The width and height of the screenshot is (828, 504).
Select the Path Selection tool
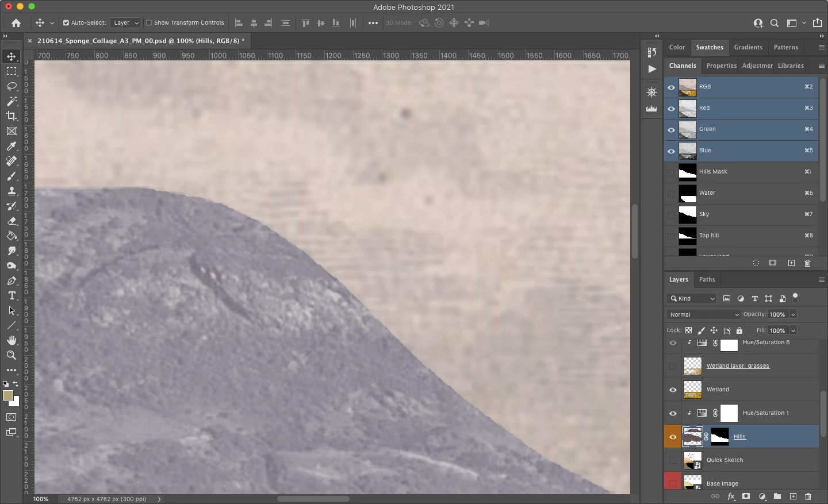click(x=11, y=310)
